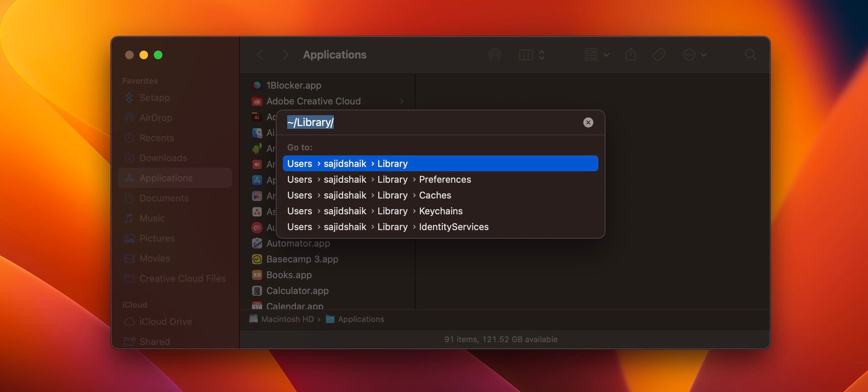The height and width of the screenshot is (392, 868).
Task: Click the Basecamp 3 app icon
Action: [257, 259]
